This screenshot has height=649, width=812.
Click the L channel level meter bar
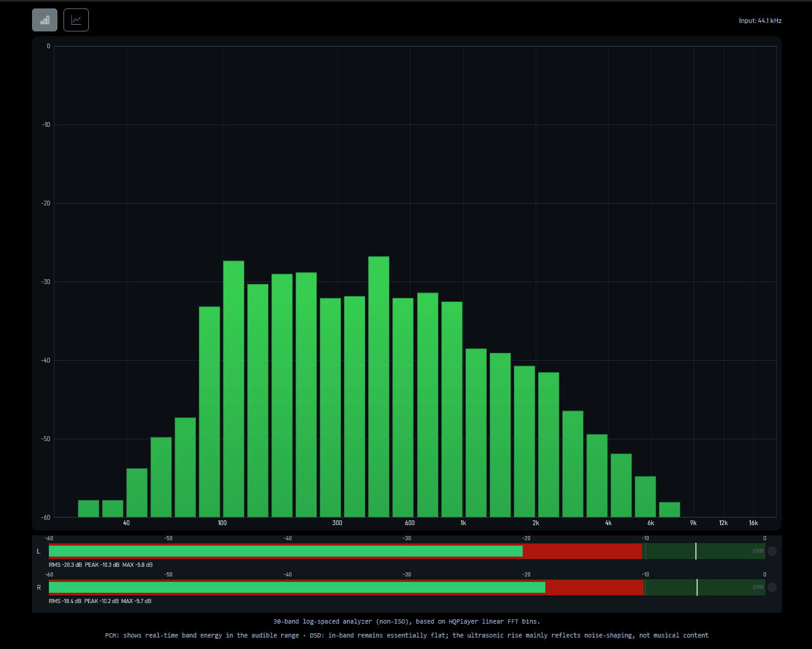point(407,551)
